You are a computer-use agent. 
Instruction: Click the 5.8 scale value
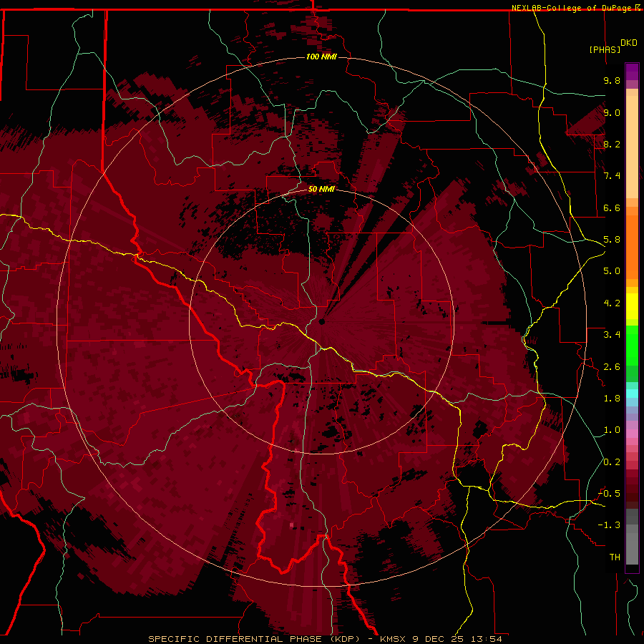point(612,240)
